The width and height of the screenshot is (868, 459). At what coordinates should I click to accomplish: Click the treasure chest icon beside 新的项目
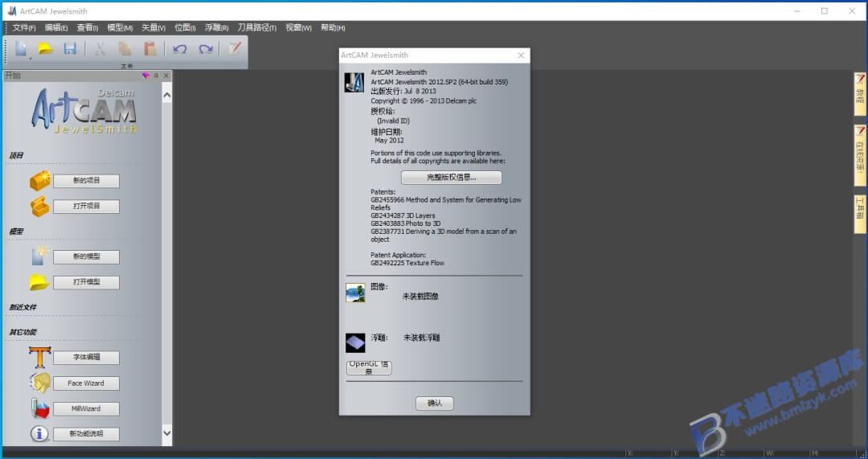[x=40, y=181]
